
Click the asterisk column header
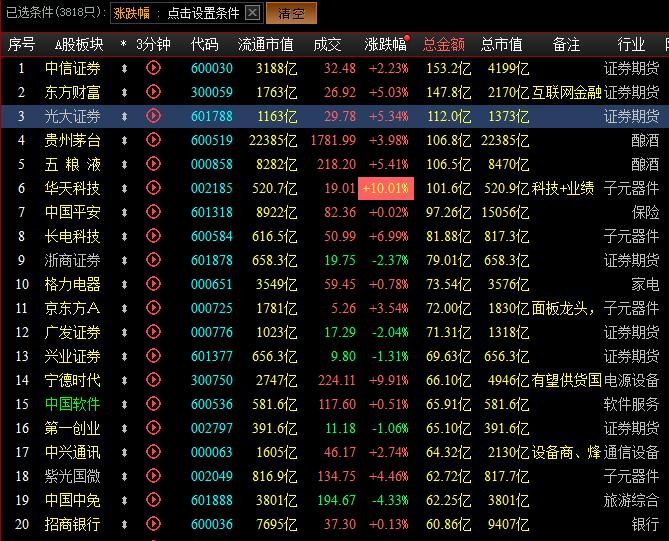[124, 44]
